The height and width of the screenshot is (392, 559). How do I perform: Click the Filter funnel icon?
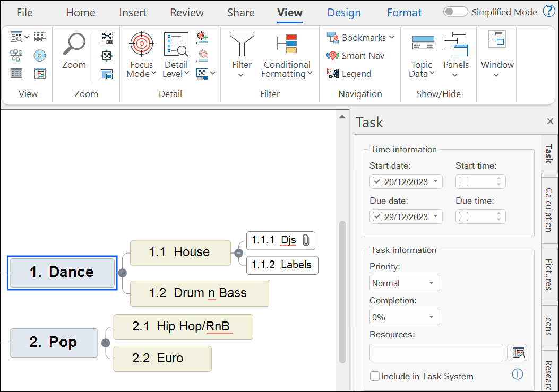242,45
